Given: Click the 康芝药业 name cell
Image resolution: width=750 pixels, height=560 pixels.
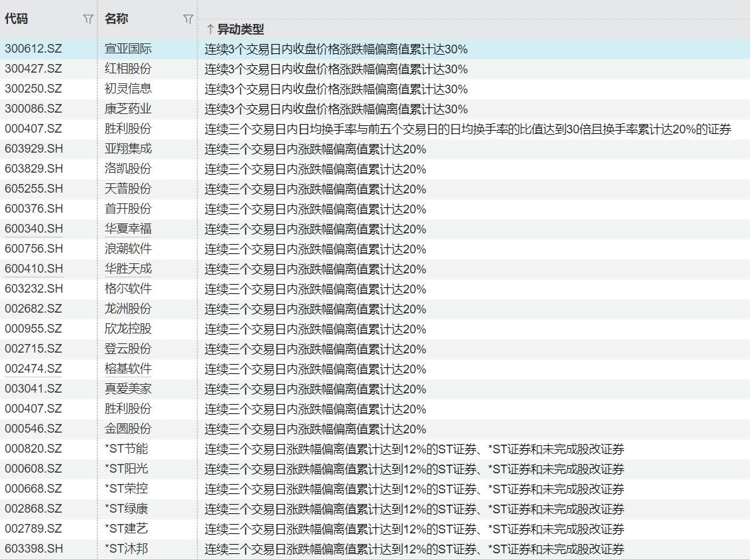Looking at the screenshot, I should (x=128, y=109).
